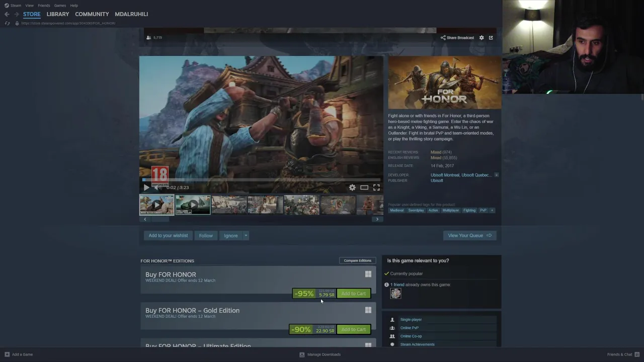The width and height of the screenshot is (644, 362).
Task: Click Add a Game
Action: 19,354
